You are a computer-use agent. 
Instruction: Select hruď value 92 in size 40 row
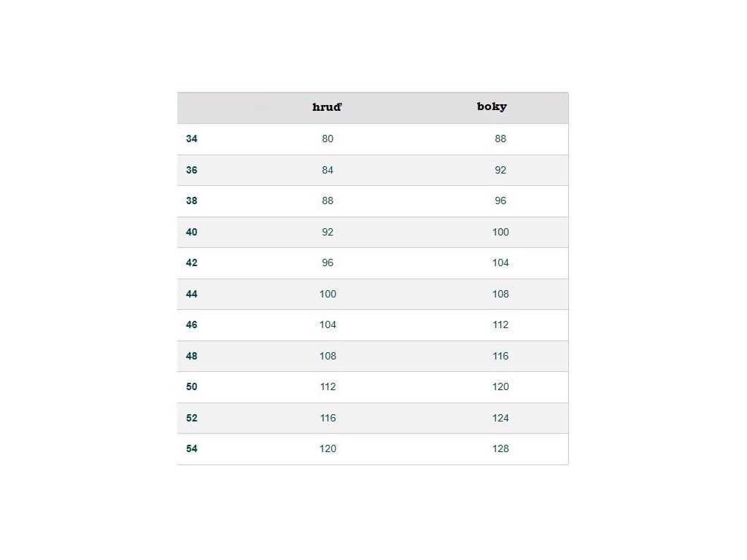point(328,232)
